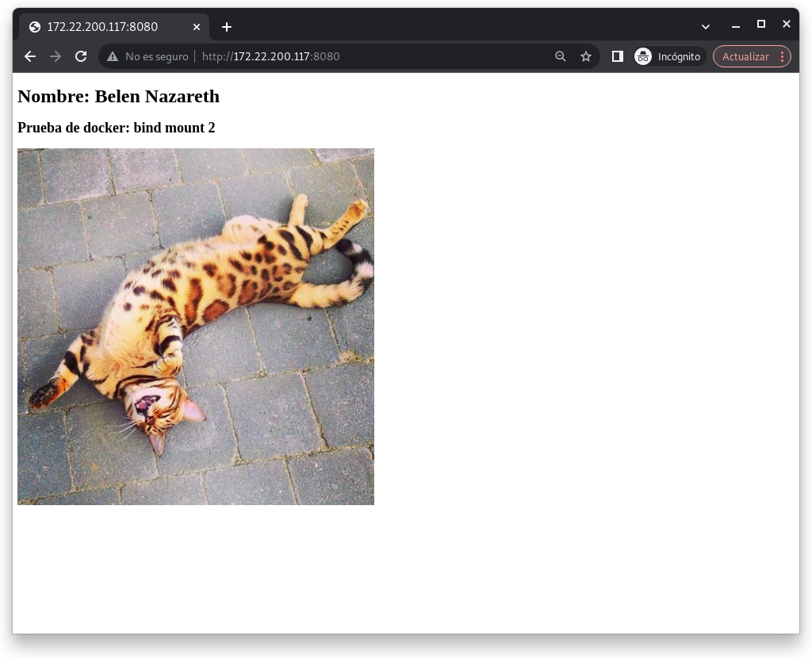This screenshot has width=812, height=659.
Task: Close the 172.22.200.117:8080 tab
Action: click(x=197, y=27)
